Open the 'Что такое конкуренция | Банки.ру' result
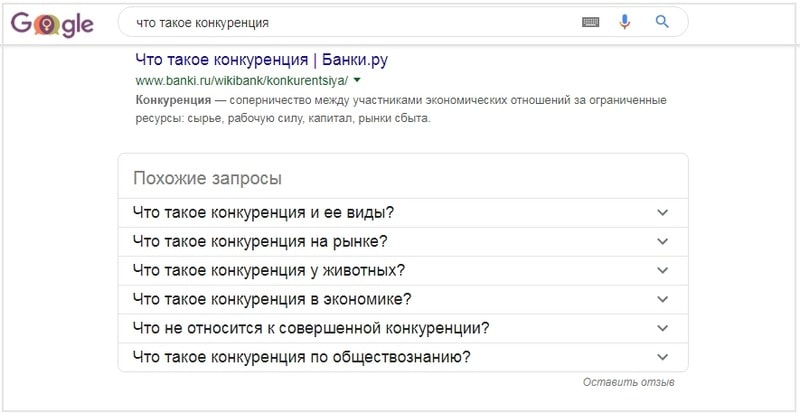This screenshot has height=413, width=800. [262, 60]
